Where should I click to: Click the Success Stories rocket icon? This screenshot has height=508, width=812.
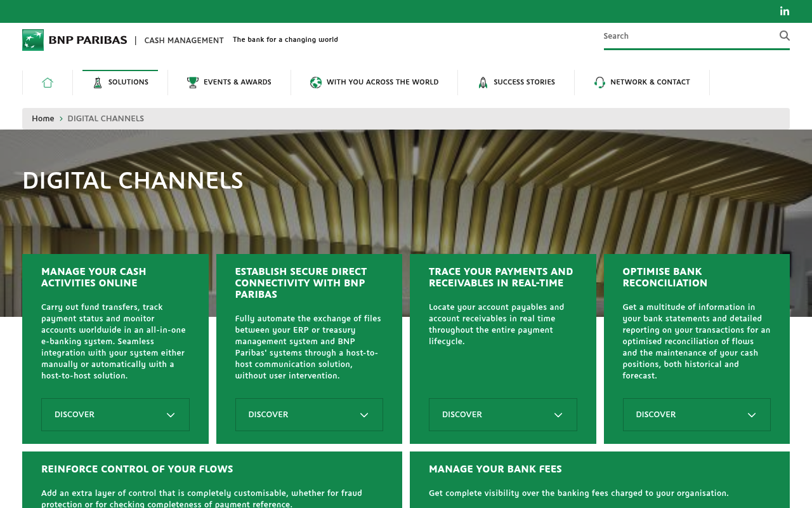483,83
